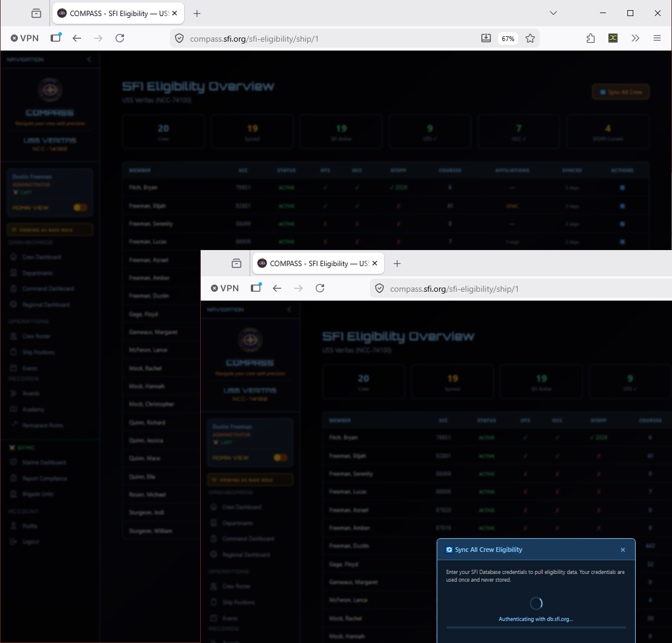Image resolution: width=672 pixels, height=643 pixels.
Task: Open Profile in back window sidebar
Action: (30, 526)
